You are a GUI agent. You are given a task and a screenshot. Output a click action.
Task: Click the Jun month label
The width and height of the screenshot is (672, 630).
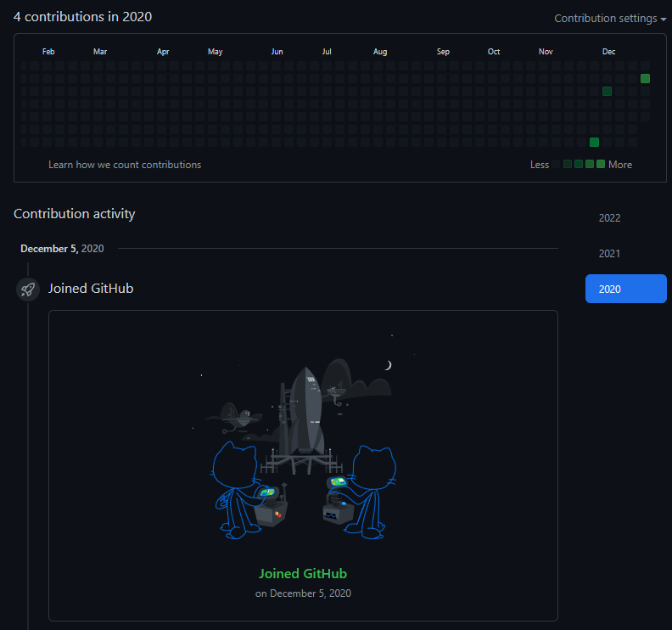277,52
